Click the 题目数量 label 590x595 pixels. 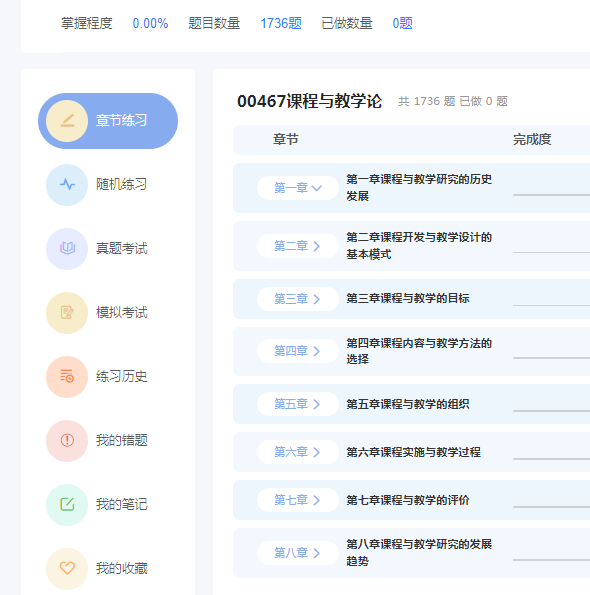pyautogui.click(x=214, y=24)
